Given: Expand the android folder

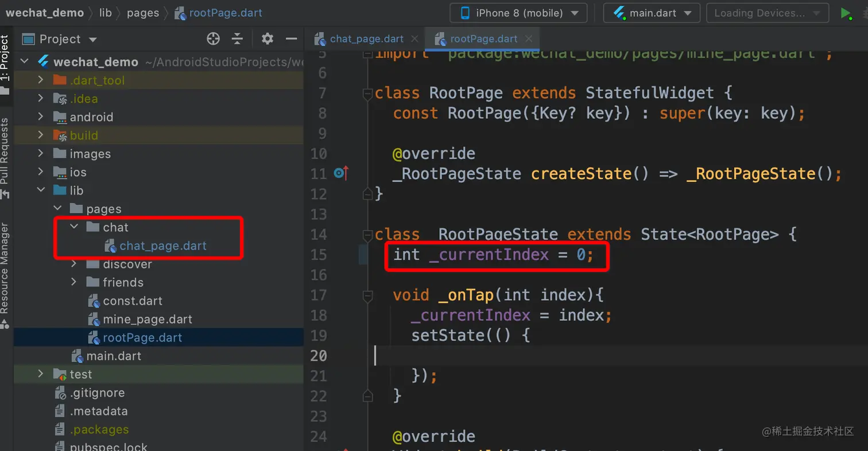Looking at the screenshot, I should (x=41, y=117).
